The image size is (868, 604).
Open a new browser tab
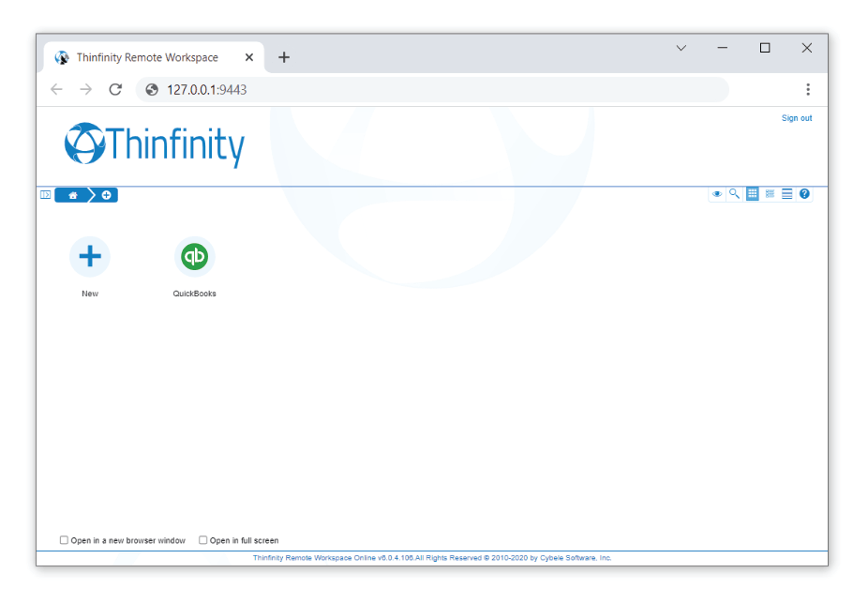284,57
